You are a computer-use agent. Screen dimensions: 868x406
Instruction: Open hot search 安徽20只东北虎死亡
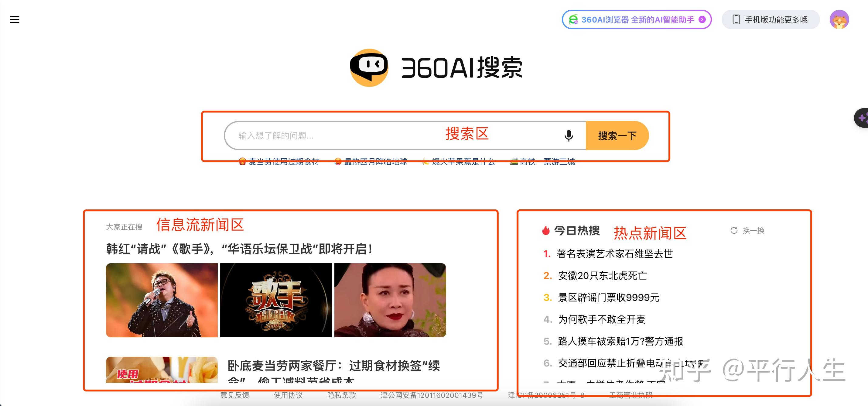[603, 276]
